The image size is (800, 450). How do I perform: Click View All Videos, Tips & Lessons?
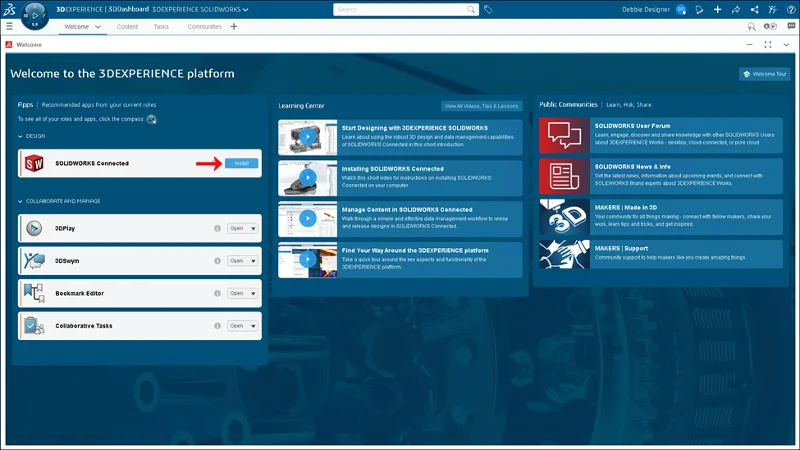click(x=481, y=106)
